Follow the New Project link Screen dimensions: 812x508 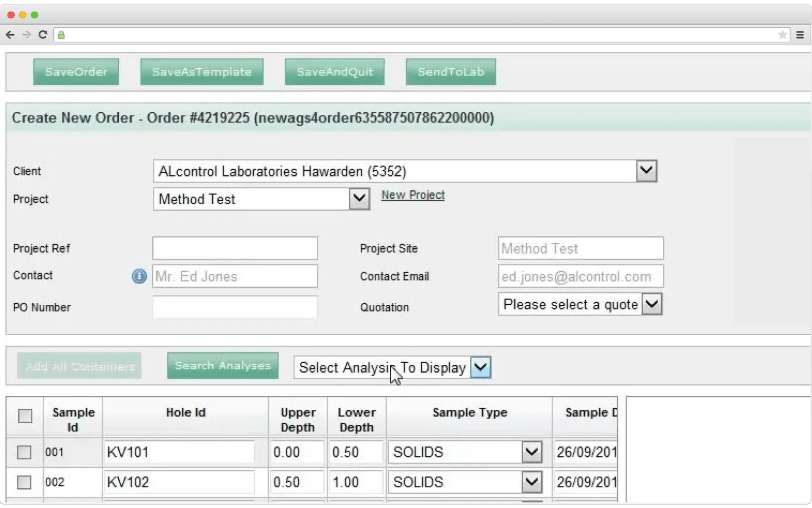coord(413,195)
